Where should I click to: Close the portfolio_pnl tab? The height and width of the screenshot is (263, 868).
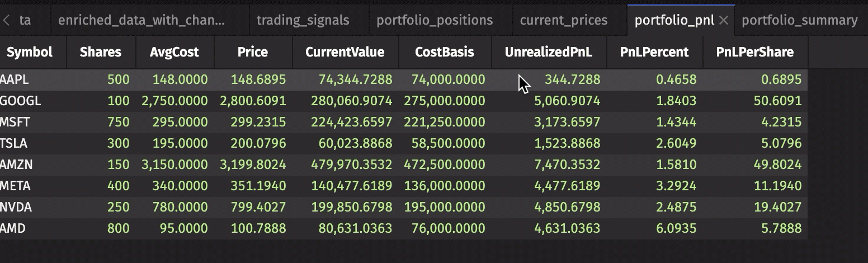tap(723, 21)
